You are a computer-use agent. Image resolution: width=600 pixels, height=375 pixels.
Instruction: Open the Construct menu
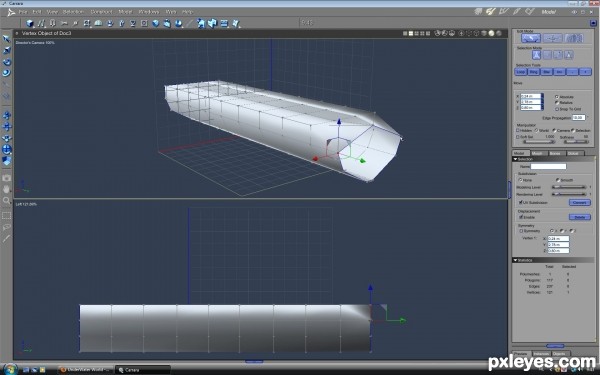point(101,12)
